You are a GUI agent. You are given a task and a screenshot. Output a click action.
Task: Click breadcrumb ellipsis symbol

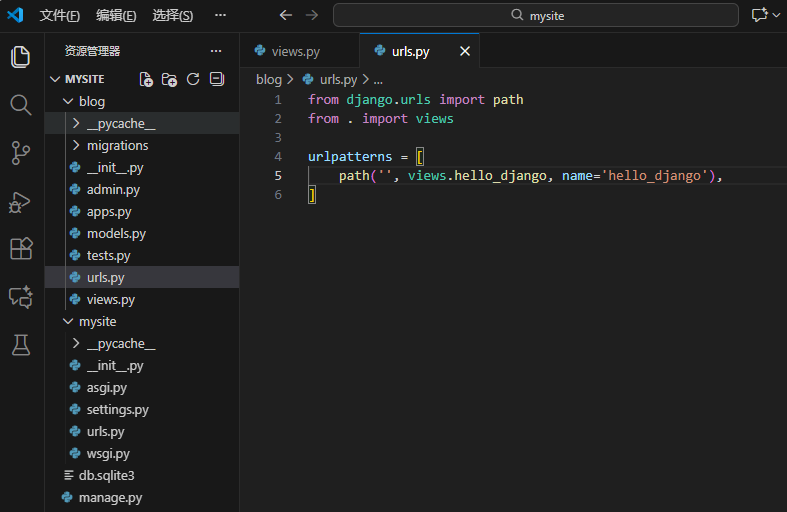[x=378, y=80]
